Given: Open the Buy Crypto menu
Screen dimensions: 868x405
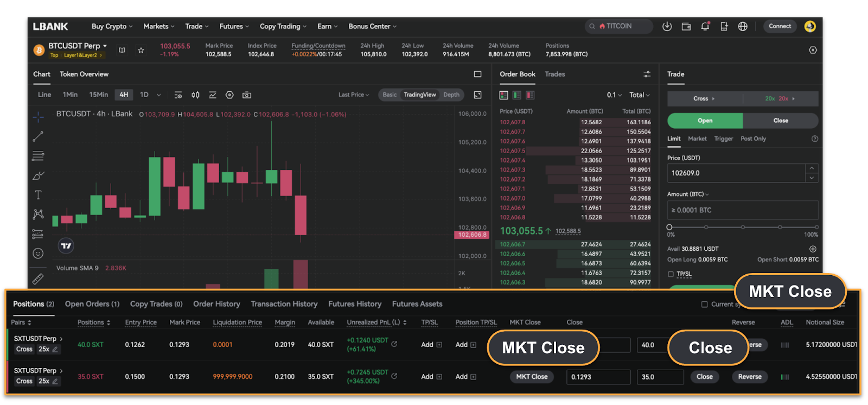Looking at the screenshot, I should tap(112, 26).
